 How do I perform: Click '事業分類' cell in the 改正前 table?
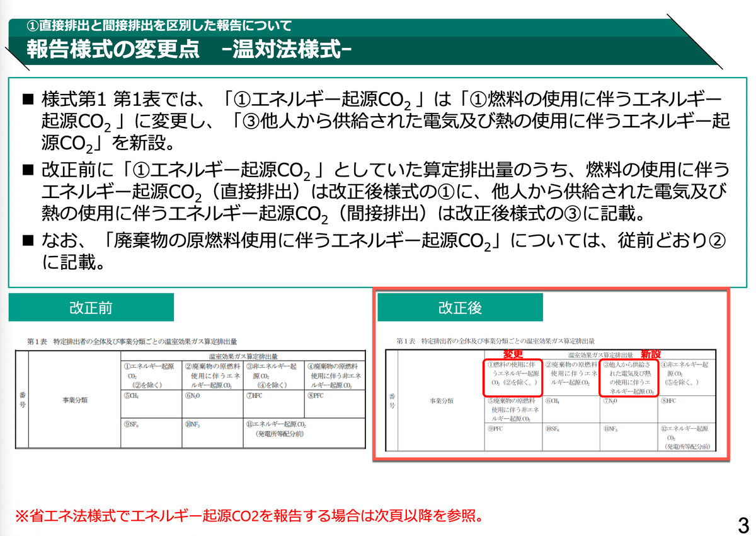coord(74,399)
